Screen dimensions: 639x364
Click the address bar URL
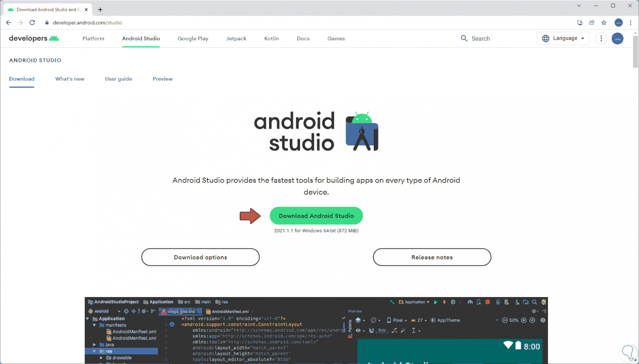87,23
